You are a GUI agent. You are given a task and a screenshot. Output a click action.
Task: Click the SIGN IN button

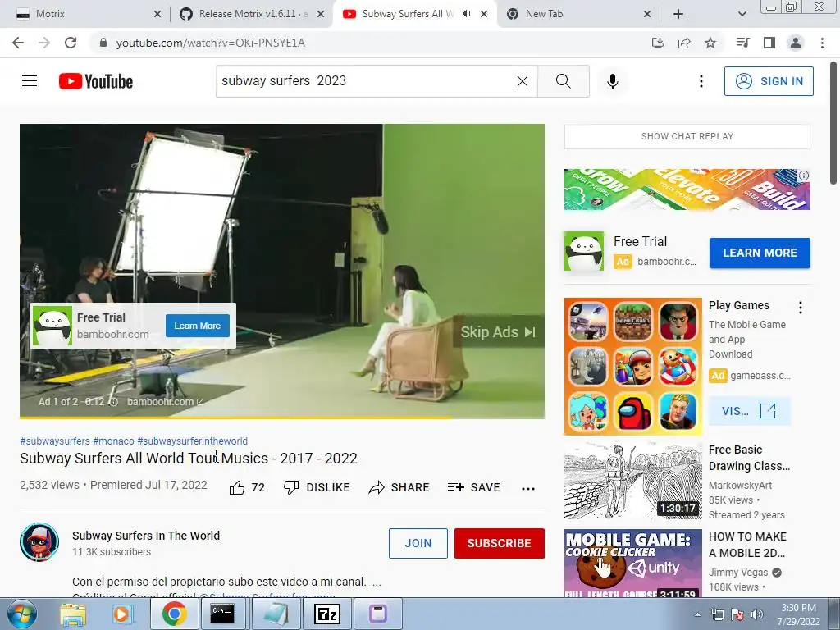769,81
